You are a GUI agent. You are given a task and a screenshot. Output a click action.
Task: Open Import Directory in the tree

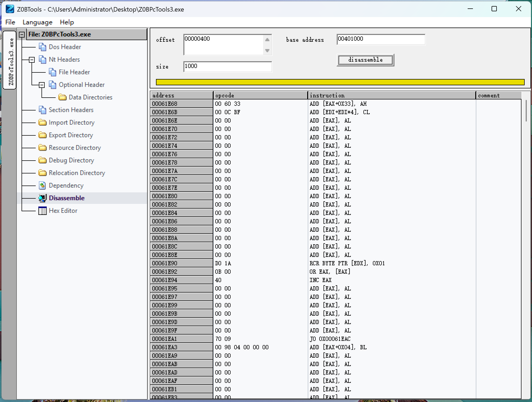pos(72,123)
